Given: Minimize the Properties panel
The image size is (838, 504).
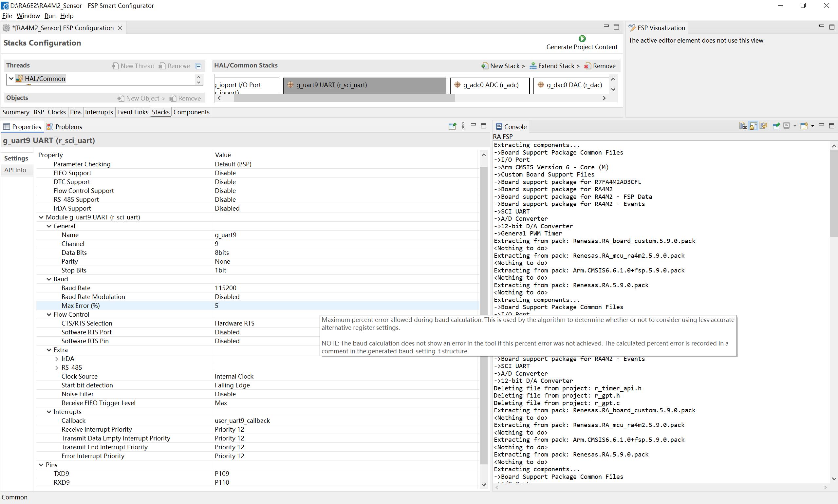Looking at the screenshot, I should tap(473, 125).
